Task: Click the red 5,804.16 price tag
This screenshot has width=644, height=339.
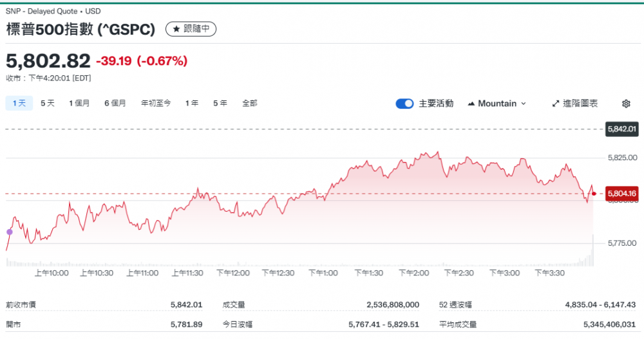Action: click(x=621, y=193)
